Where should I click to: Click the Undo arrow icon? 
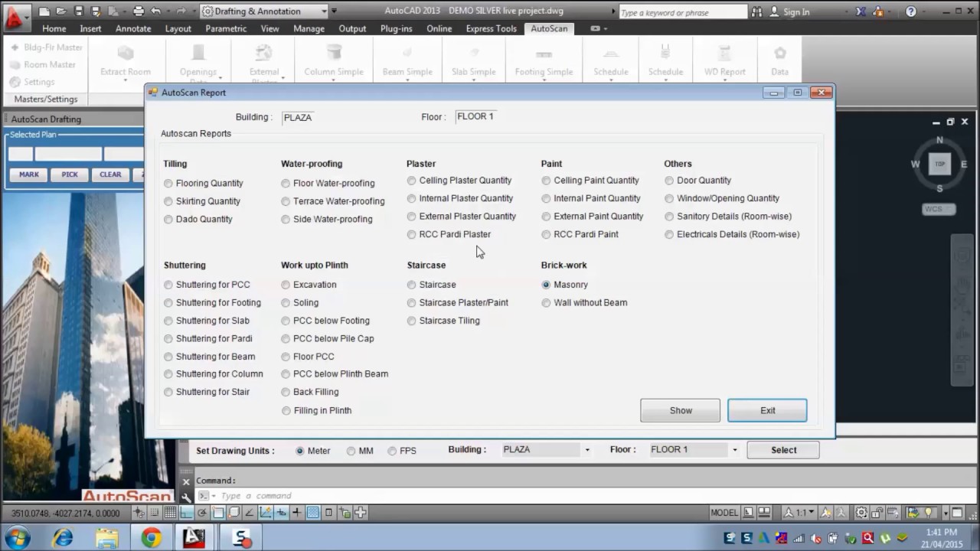(156, 11)
